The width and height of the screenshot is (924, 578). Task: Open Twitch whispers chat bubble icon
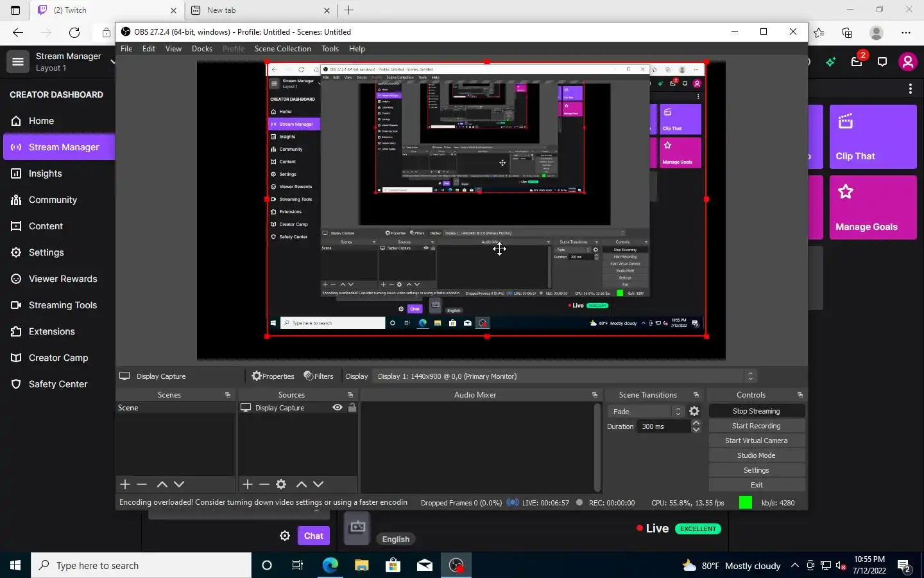[x=882, y=62]
